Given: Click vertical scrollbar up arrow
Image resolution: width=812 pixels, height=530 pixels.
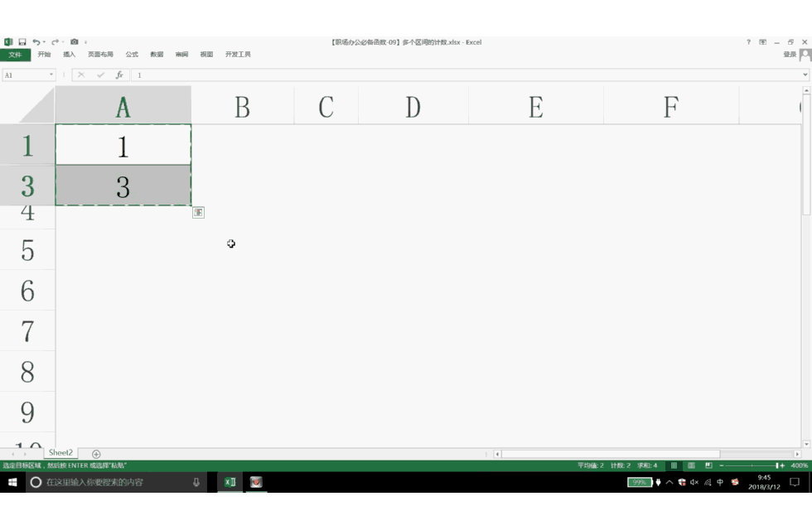Looking at the screenshot, I should pyautogui.click(x=806, y=90).
